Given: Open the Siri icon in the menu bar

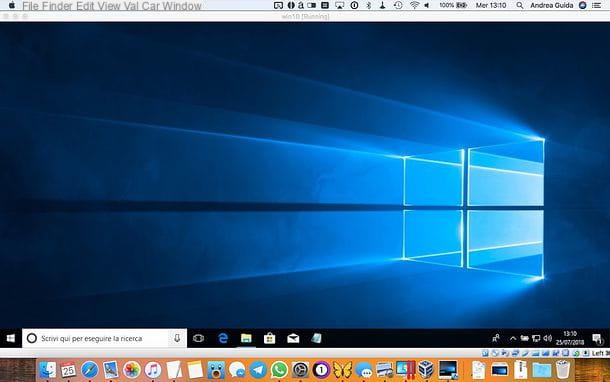Looking at the screenshot, I should tap(582, 5).
